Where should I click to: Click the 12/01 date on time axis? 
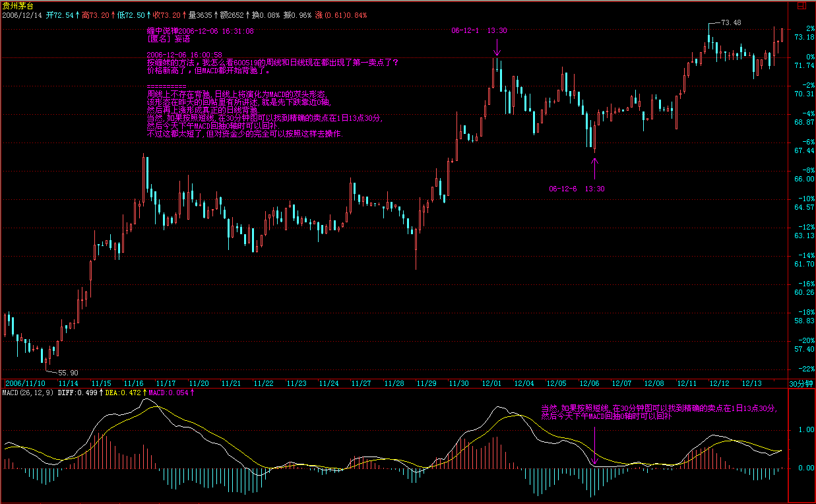coord(491,383)
